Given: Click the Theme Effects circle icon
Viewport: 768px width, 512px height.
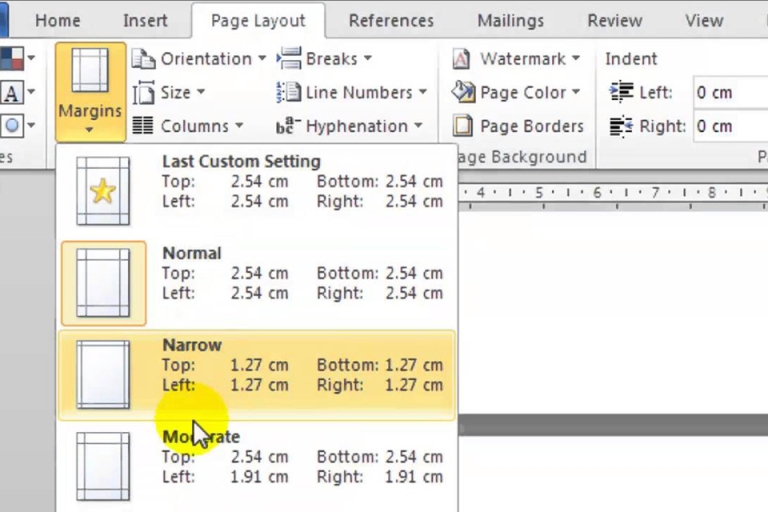Looking at the screenshot, I should [12, 126].
